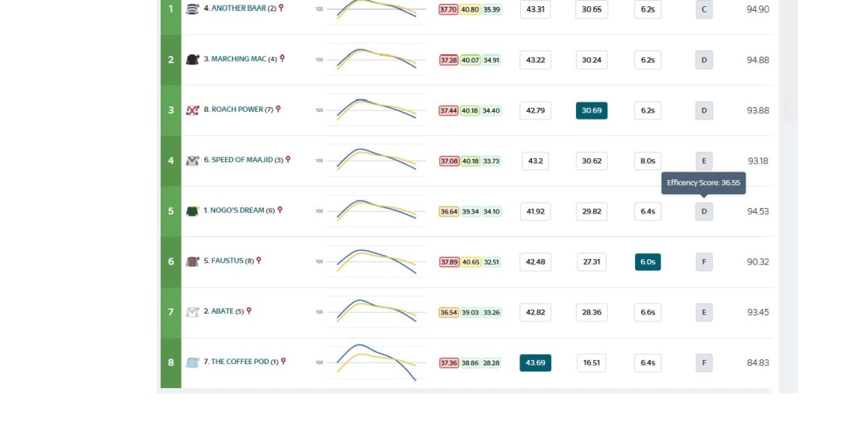Click Roach Power's red-and-white silks icon
This screenshot has height=430, width=868.
(x=193, y=110)
